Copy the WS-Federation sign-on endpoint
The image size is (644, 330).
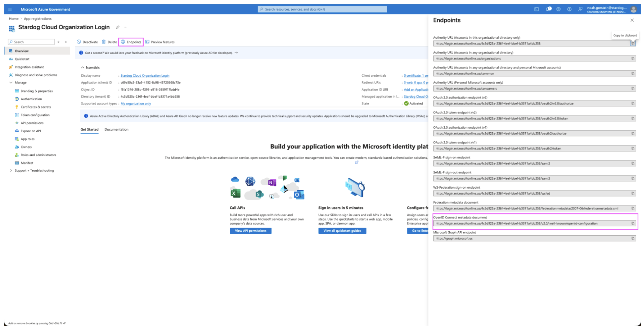(x=633, y=193)
